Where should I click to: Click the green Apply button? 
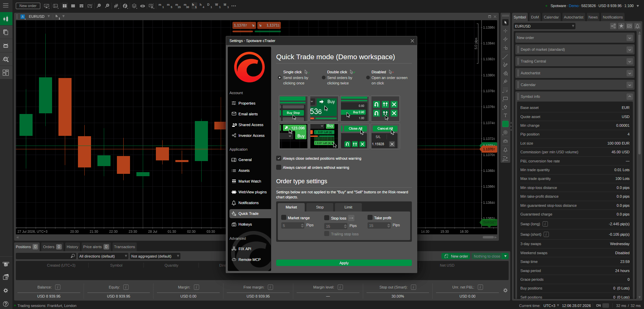pos(344,263)
